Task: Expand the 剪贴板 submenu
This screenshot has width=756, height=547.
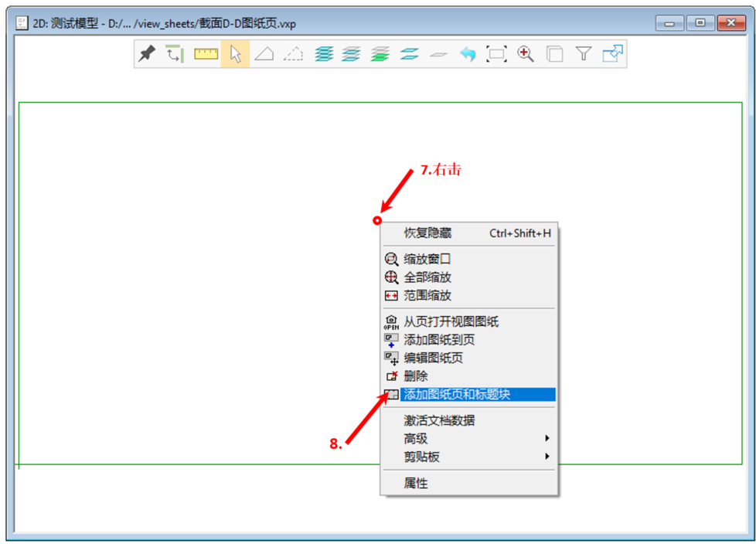Action: [x=468, y=457]
